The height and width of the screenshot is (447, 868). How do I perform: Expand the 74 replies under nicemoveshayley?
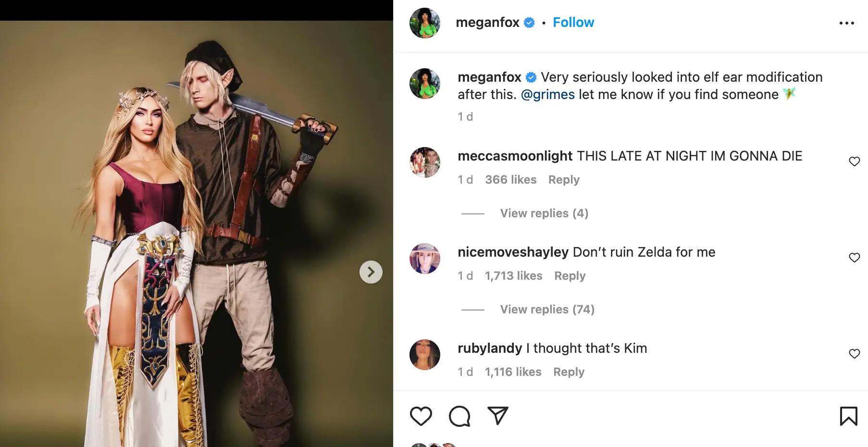click(x=547, y=310)
